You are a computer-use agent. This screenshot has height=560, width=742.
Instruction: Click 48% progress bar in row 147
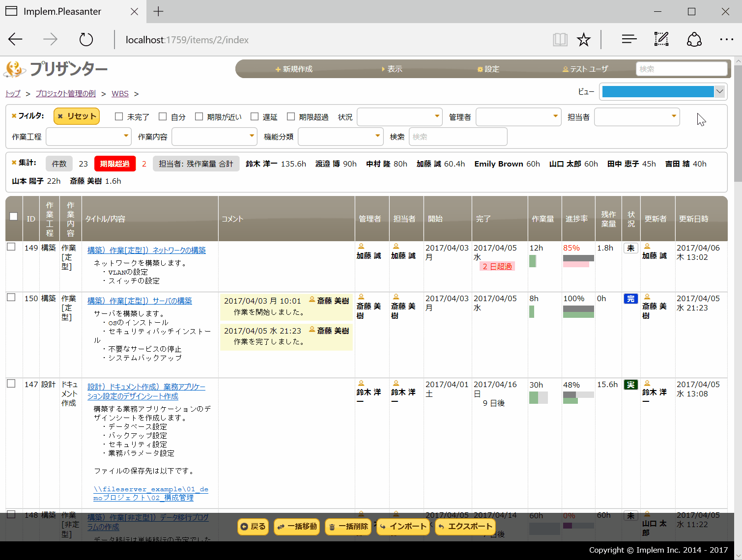click(578, 397)
